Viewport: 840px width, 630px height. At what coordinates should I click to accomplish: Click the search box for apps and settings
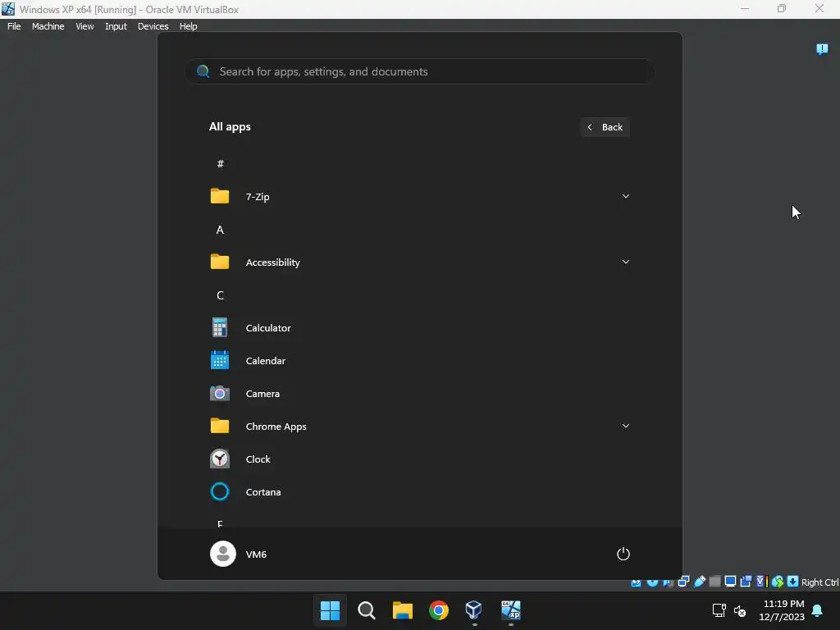click(419, 71)
